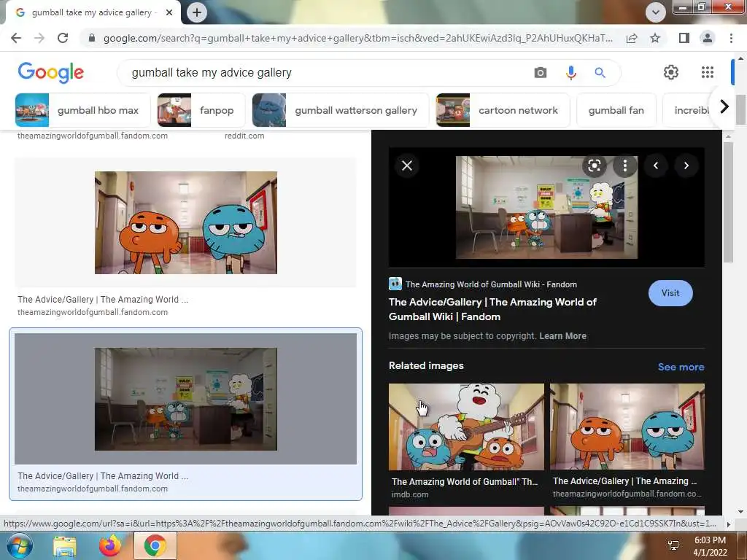Click 'The Amazing World of Gumball" Th...' caption
This screenshot has width=747, height=560.
click(x=465, y=482)
